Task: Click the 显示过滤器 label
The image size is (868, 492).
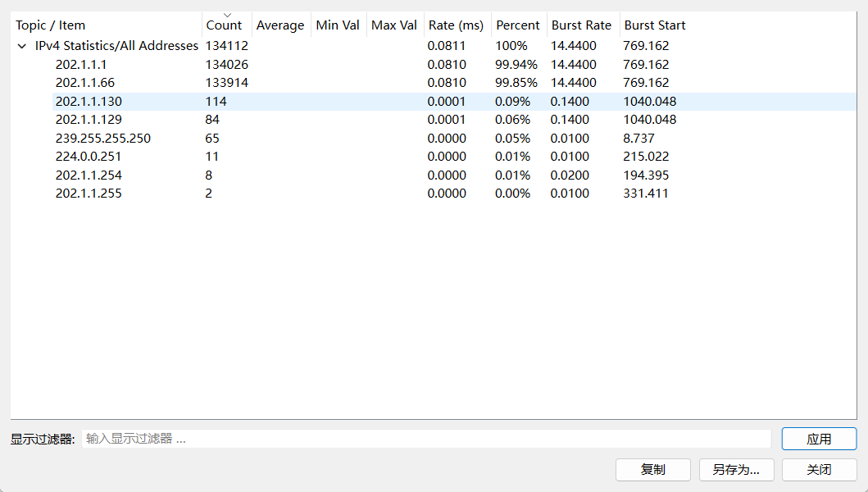Action: tap(43, 440)
